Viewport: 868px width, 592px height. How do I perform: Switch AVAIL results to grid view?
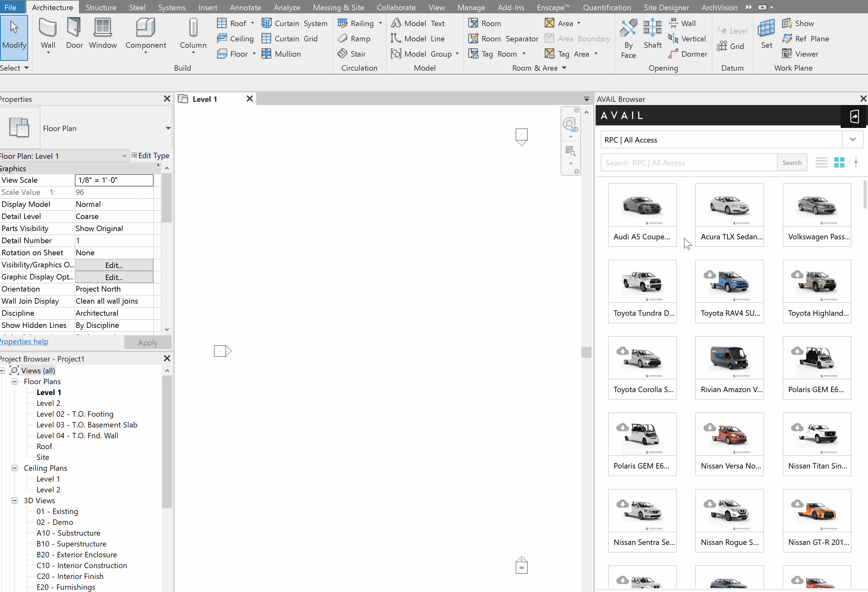pyautogui.click(x=839, y=162)
